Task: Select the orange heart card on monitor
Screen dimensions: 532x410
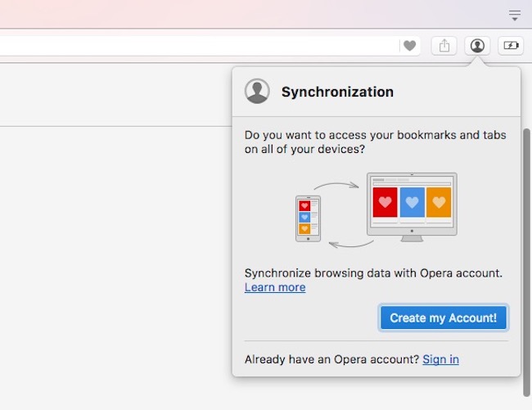Action: [x=439, y=202]
